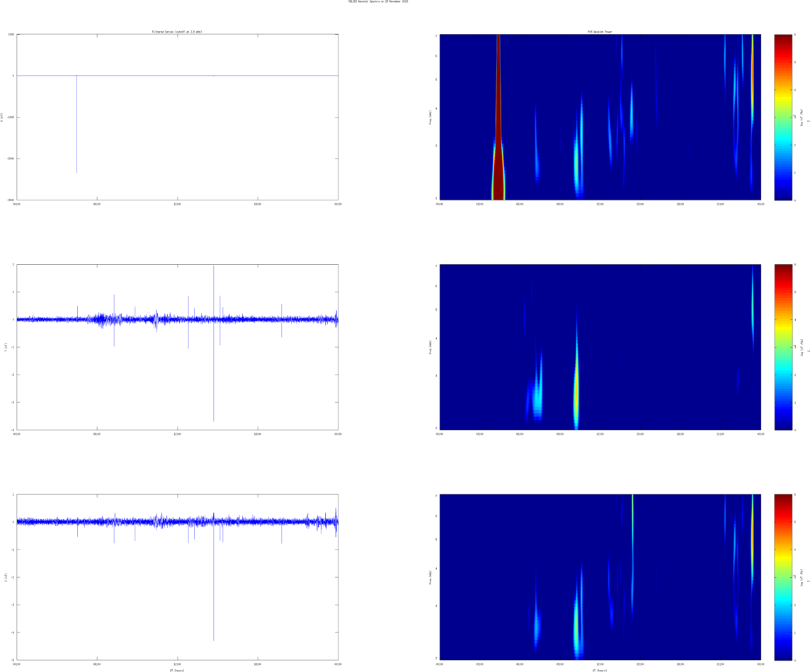Click the 'UT (hours)' label under Z wavelet plot
The width and height of the screenshot is (810, 672).
[x=600, y=670]
